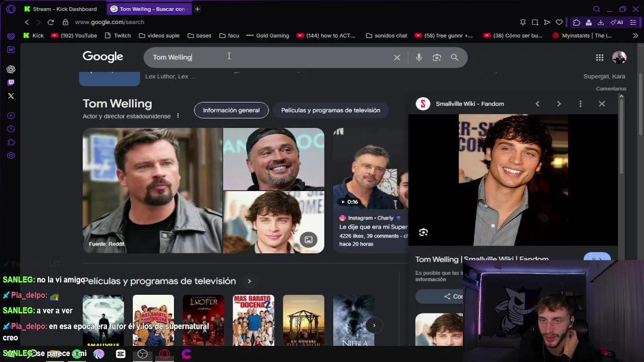Open CapCut from the taskbar
The height and width of the screenshot is (362, 644).
121,354
